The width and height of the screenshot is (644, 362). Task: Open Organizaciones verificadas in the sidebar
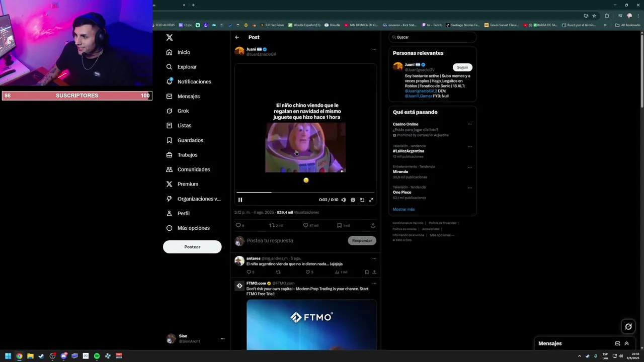[x=193, y=199]
